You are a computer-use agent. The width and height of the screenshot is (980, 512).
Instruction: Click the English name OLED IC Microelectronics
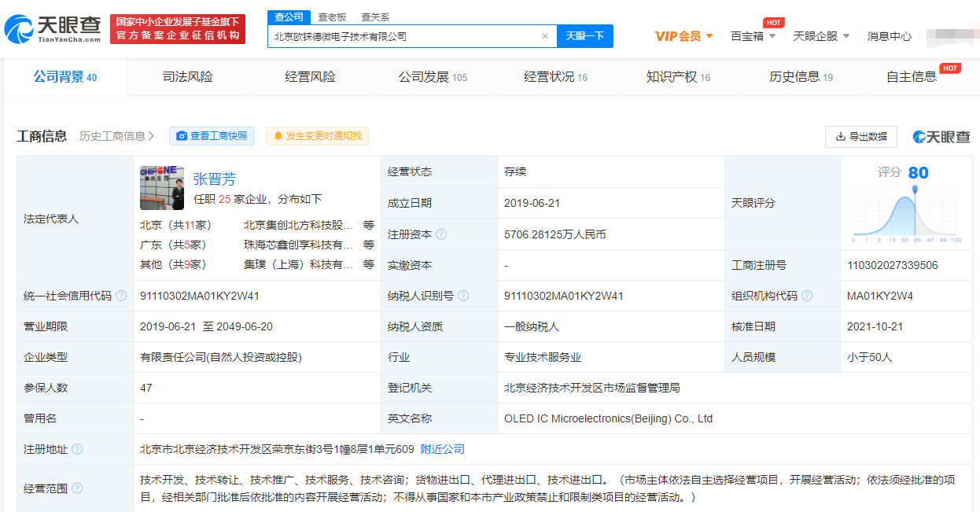609,418
